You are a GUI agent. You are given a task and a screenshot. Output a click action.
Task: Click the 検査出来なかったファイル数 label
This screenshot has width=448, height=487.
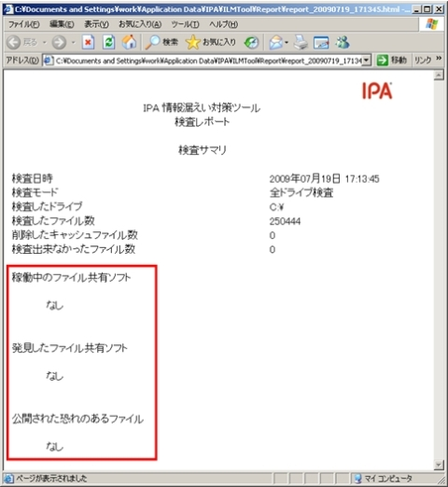(74, 249)
